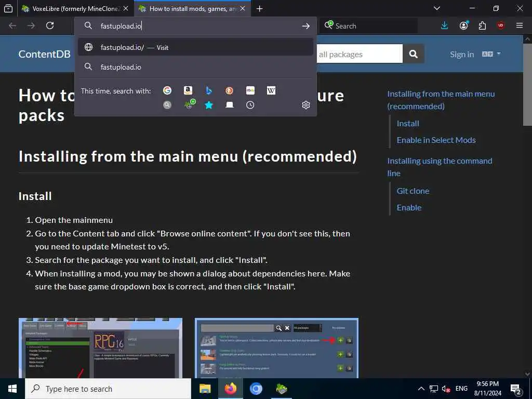Close the VoxeLibre tab
Image resolution: width=532 pixels, height=399 pixels.
click(126, 9)
